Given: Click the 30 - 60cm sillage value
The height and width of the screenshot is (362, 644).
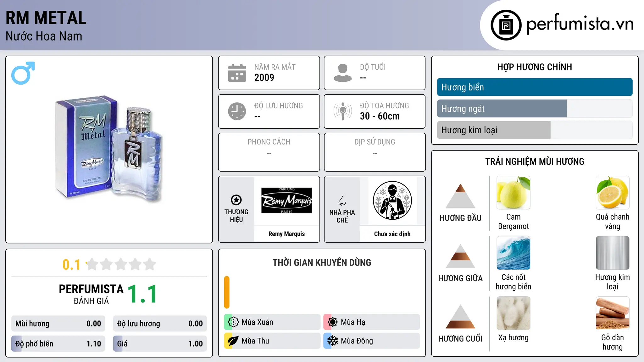Looking at the screenshot, I should point(380,116).
